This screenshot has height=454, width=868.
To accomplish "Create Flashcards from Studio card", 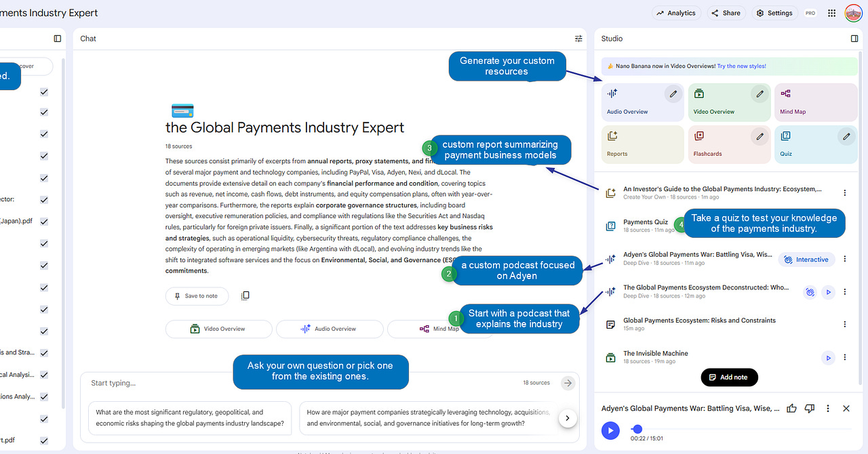I will click(x=730, y=144).
